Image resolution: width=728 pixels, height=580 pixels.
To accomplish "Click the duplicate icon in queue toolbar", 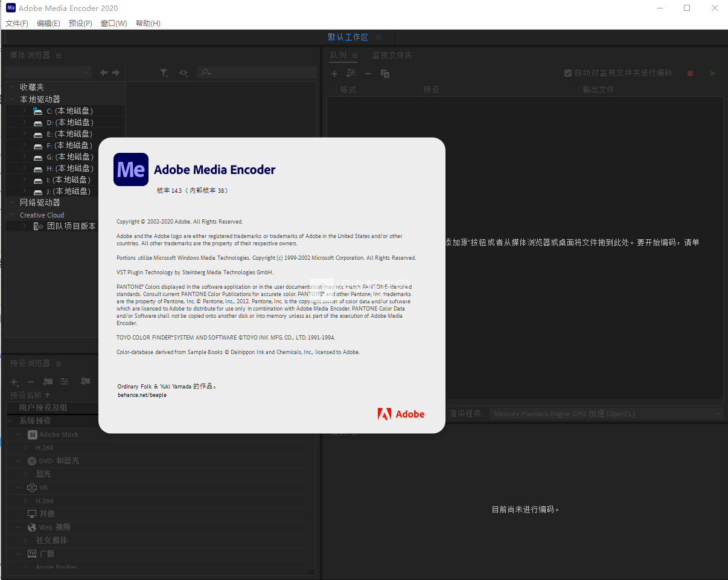I will click(x=385, y=73).
